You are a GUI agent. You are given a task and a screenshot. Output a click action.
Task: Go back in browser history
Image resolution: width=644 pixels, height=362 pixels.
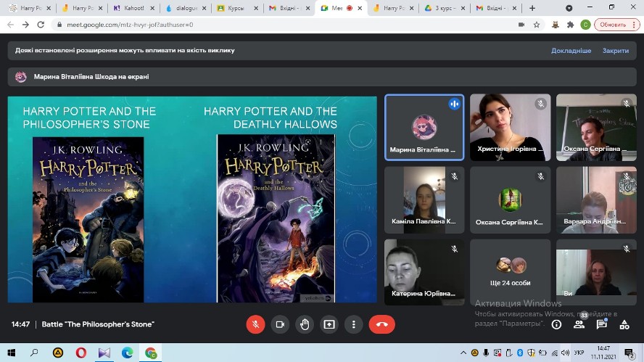pyautogui.click(x=11, y=25)
